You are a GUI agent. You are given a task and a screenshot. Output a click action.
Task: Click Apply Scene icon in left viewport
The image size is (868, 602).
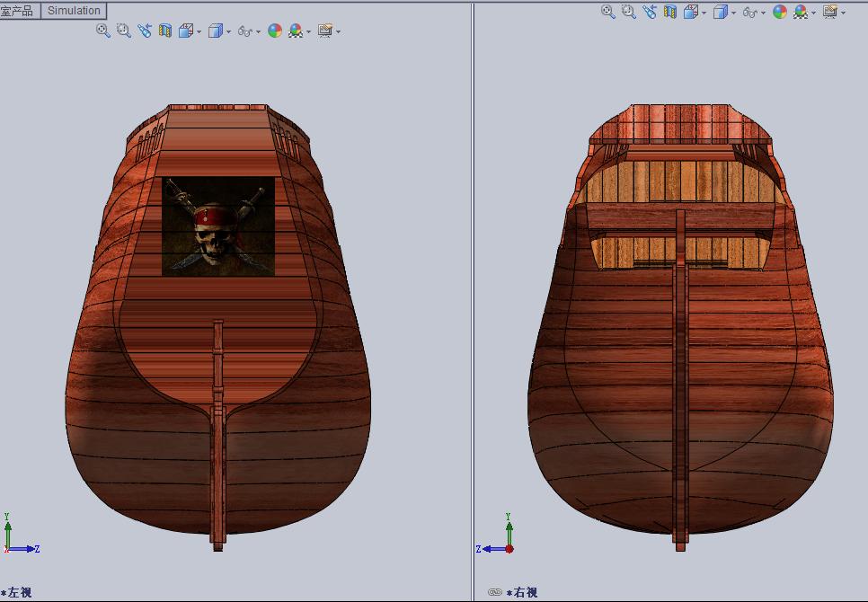296,31
